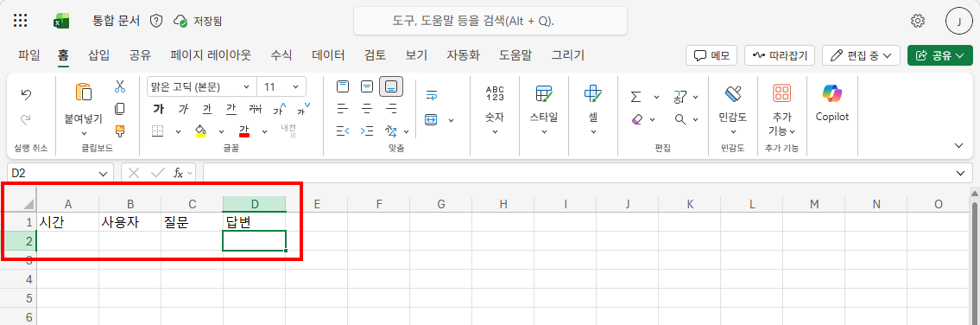Pick the yellow fill color bucket
980x325 pixels.
click(x=201, y=131)
